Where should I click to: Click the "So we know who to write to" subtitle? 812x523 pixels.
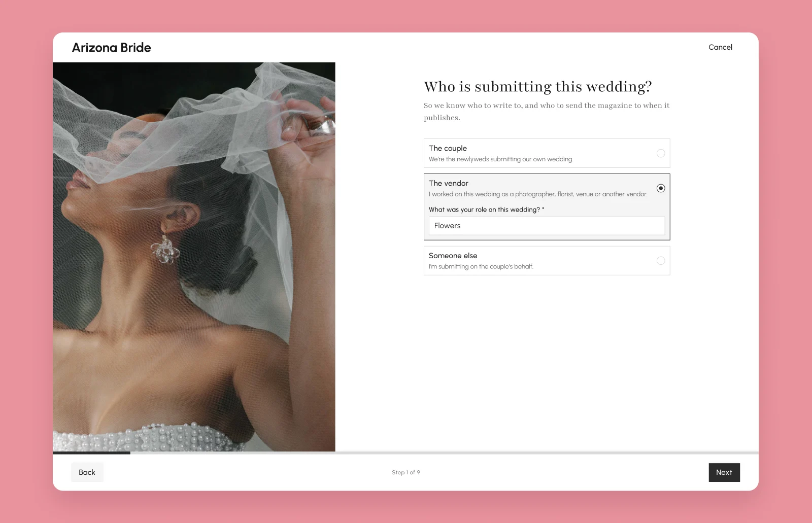point(547,112)
